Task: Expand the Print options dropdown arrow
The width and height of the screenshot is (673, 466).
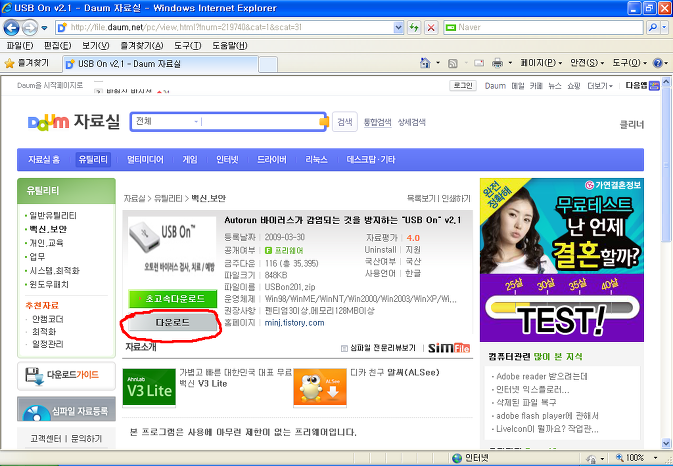Action: pos(510,63)
